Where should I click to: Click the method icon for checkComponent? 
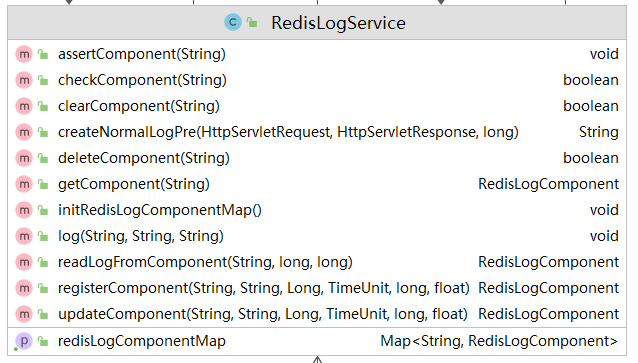point(24,80)
